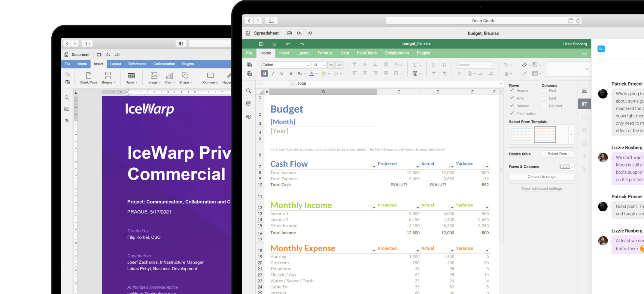The width and height of the screenshot is (644, 294).
Task: Increase the font size with the up-arrow button
Action: pos(331,65)
